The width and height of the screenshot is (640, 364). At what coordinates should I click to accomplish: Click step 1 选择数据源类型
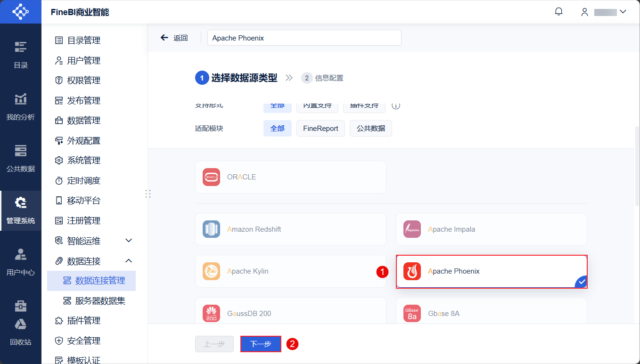[237, 78]
